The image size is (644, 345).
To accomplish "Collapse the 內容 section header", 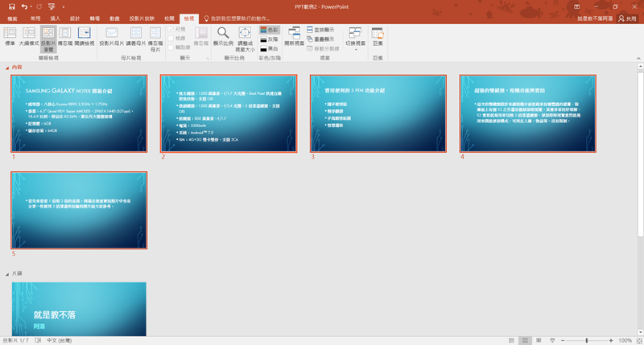I will click(x=7, y=67).
